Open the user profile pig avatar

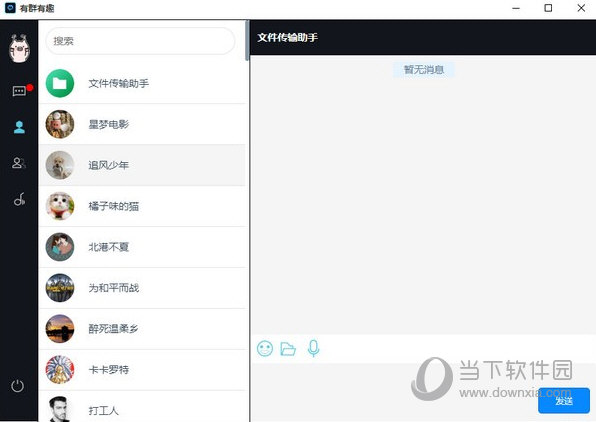pyautogui.click(x=19, y=48)
